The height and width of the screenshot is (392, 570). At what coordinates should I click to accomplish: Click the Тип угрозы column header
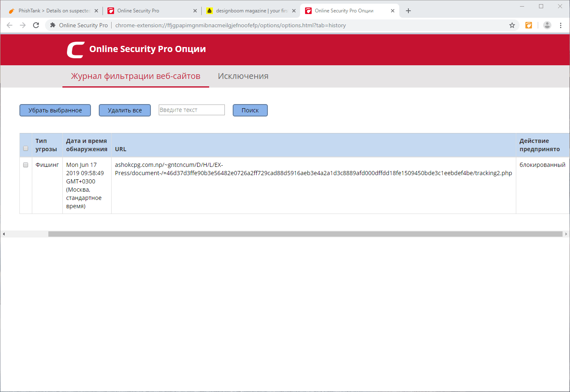(46, 145)
